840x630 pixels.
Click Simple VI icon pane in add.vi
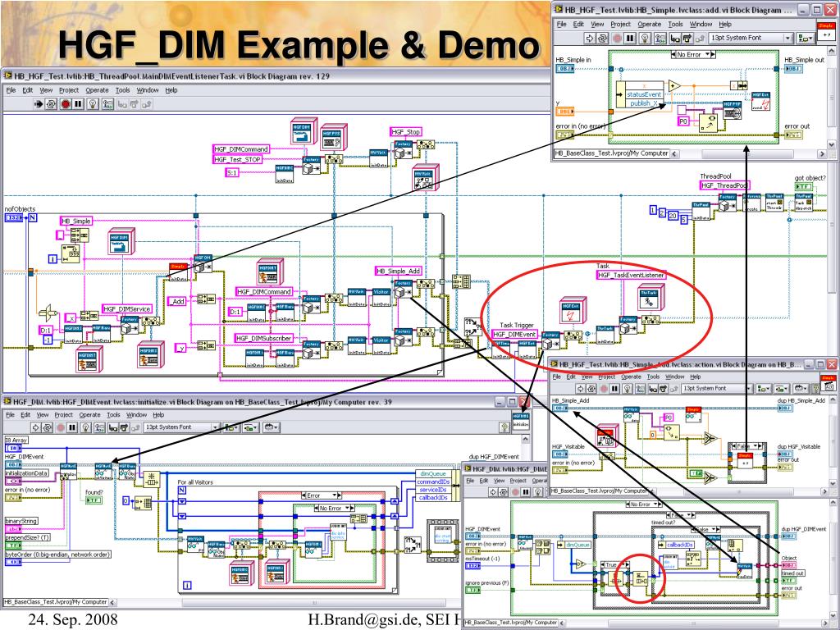(x=825, y=30)
